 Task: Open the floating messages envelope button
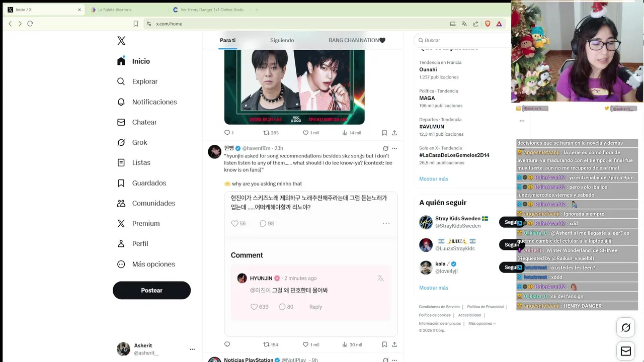[626, 351]
